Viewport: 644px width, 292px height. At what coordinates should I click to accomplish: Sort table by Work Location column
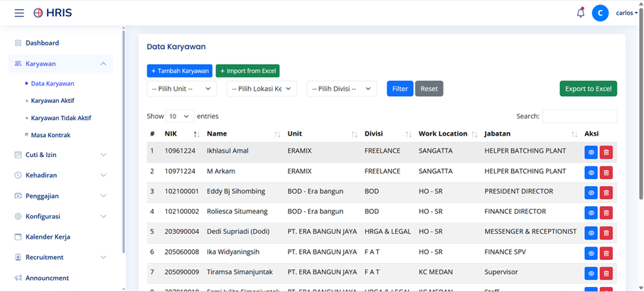(x=448, y=134)
